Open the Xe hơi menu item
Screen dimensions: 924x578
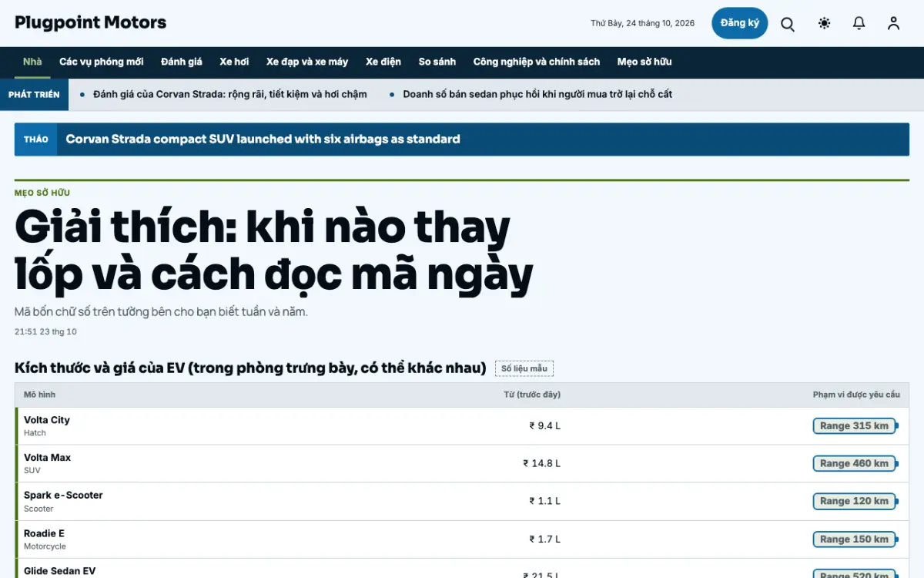pos(234,62)
